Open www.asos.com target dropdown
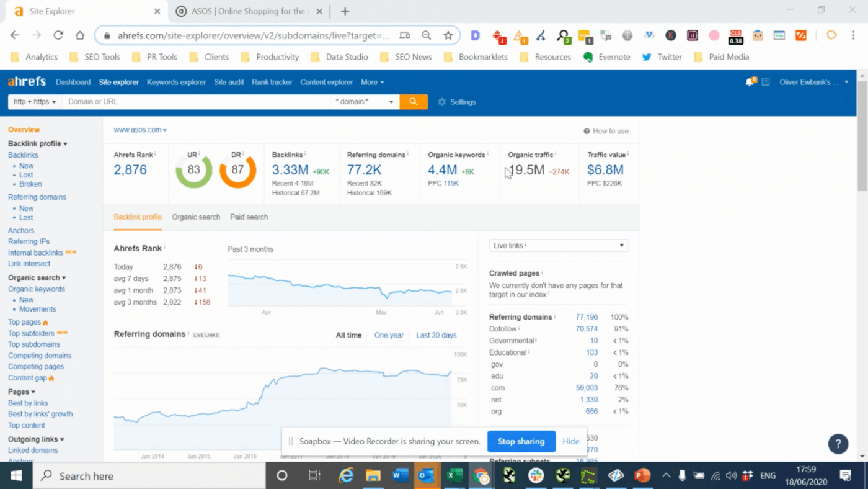This screenshot has height=489, width=868. [140, 130]
